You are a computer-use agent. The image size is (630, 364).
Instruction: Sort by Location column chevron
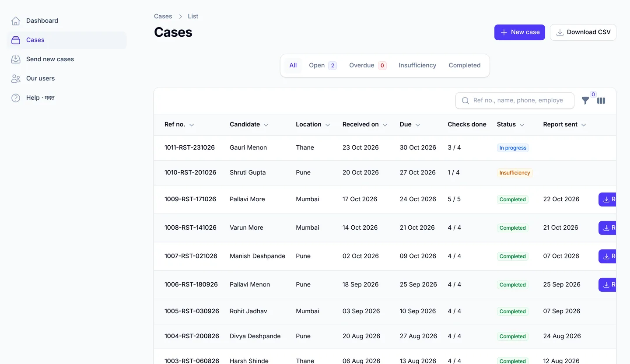click(328, 125)
